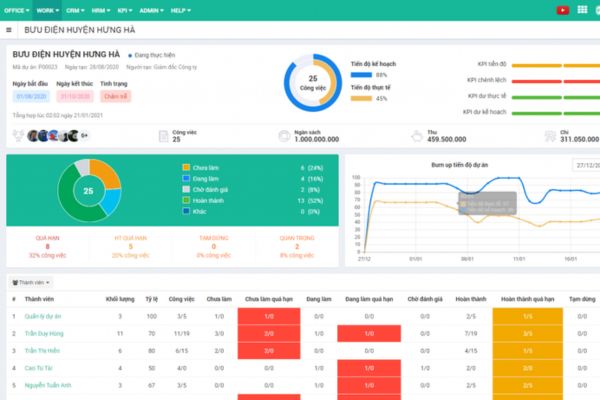This screenshot has height=400, width=600.
Task: Open the KPI menu
Action: [125, 10]
